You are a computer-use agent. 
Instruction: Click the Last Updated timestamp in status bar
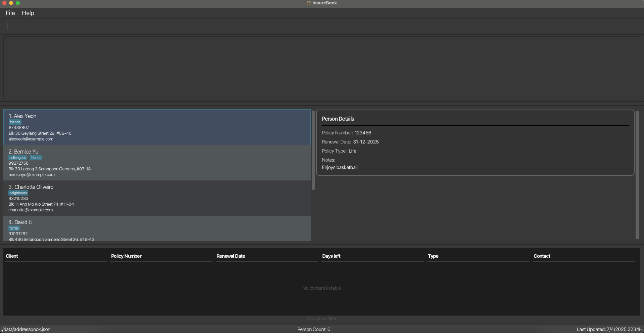tap(609, 330)
